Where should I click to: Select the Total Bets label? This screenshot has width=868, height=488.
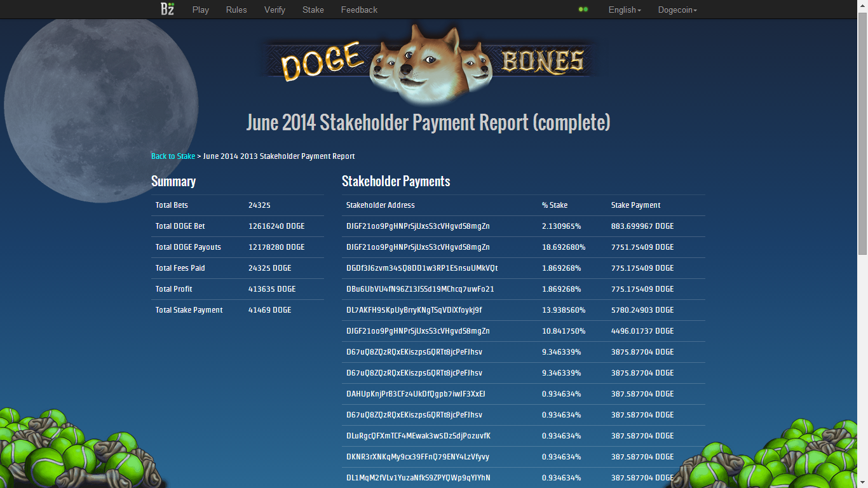click(x=172, y=205)
